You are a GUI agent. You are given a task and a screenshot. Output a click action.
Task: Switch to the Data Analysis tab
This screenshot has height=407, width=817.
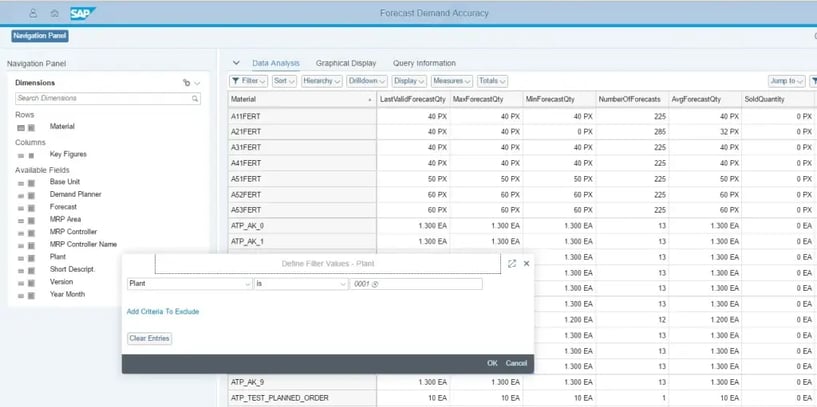coord(276,63)
